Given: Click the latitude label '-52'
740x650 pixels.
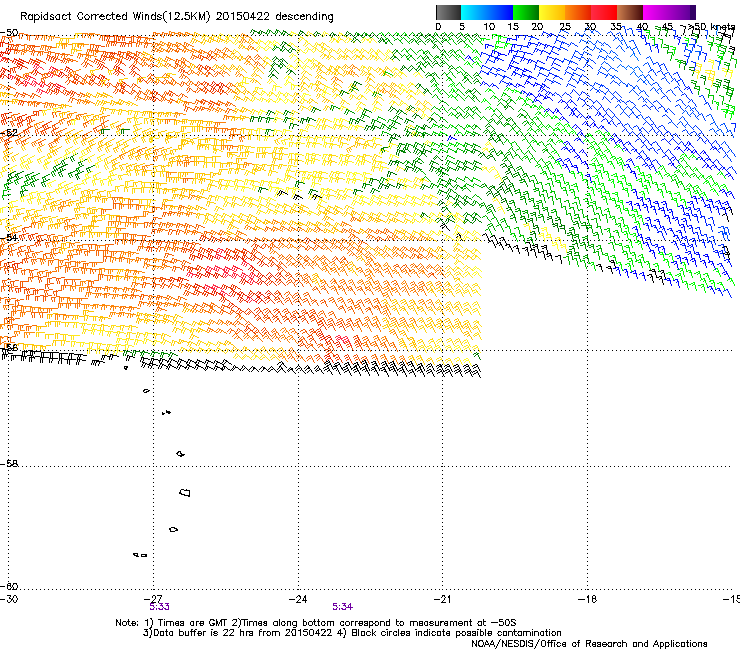Looking at the screenshot, I should coord(9,133).
